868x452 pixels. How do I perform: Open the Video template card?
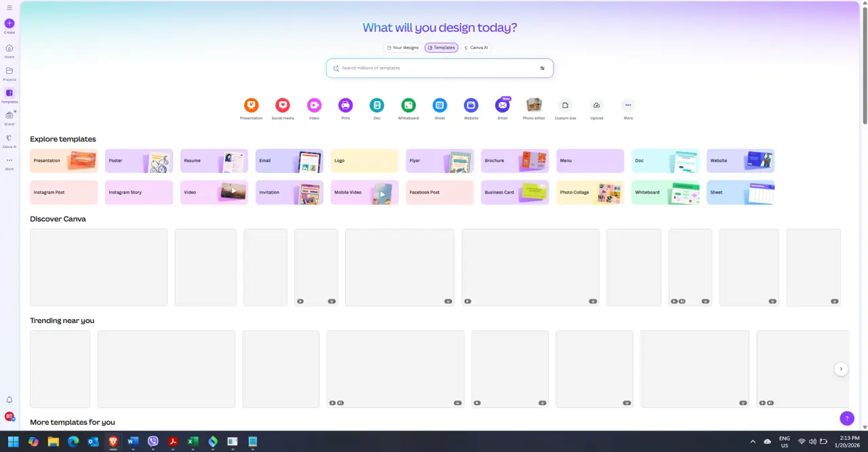(214, 193)
